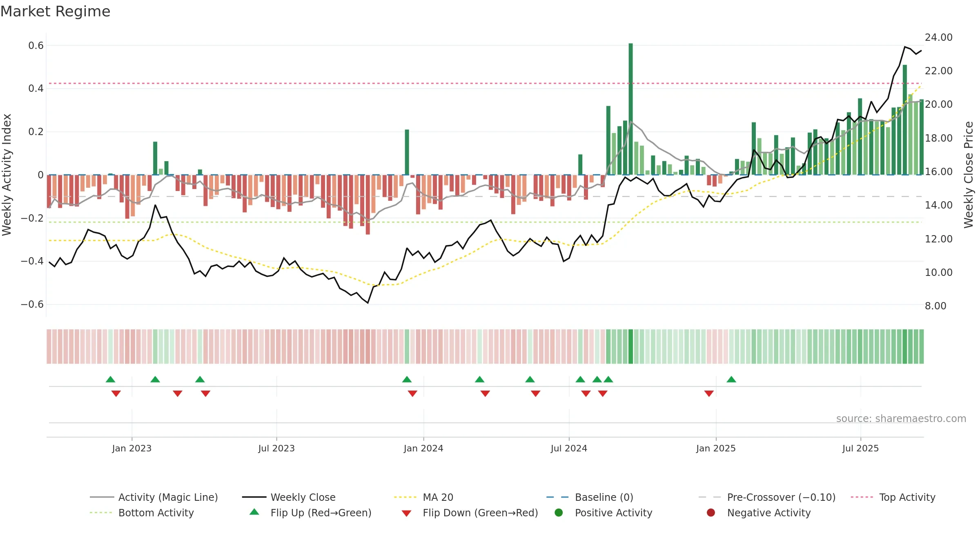Toggle Pre-Crossover (−0.10) legend entry

tap(767, 497)
